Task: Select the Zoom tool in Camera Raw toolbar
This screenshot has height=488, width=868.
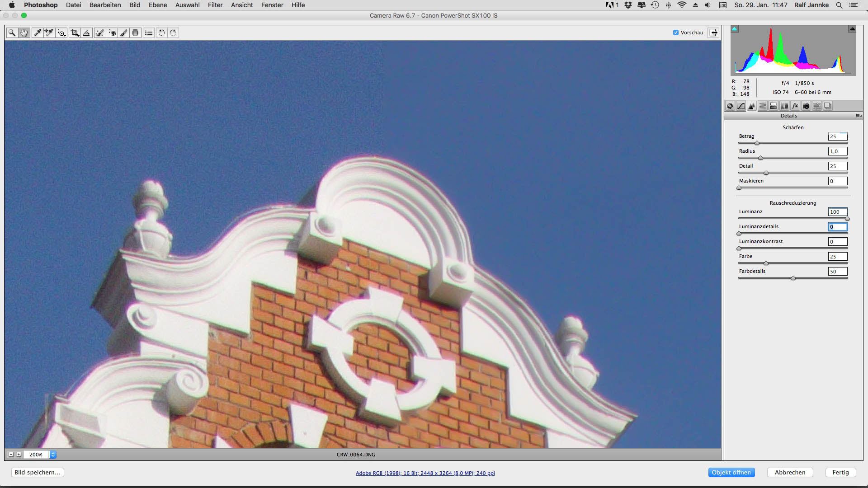Action: pyautogui.click(x=12, y=33)
